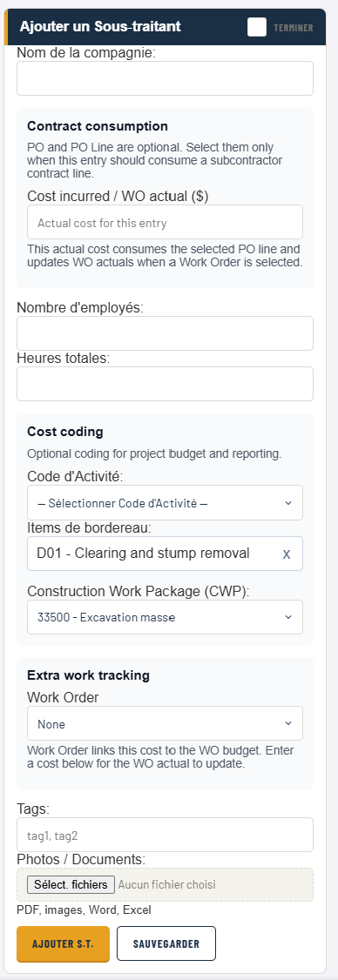This screenshot has width=338, height=980.
Task: Click the Items de bordereau field
Action: click(x=153, y=554)
